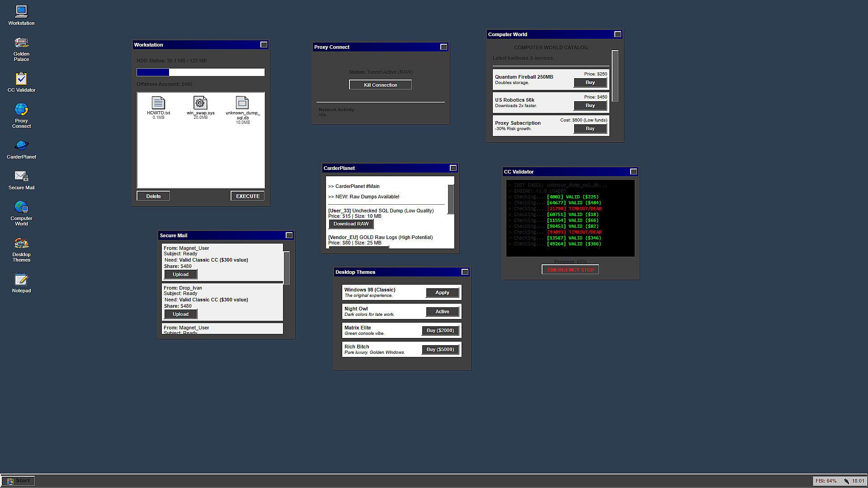Kill the proxy connection
Screen dimensions: 868x488
tap(380, 85)
